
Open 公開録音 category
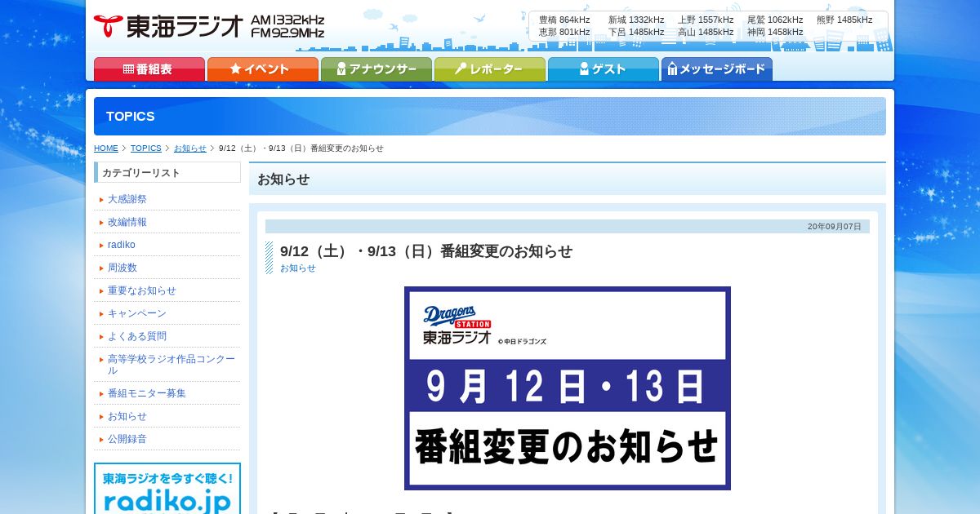pyautogui.click(x=127, y=439)
